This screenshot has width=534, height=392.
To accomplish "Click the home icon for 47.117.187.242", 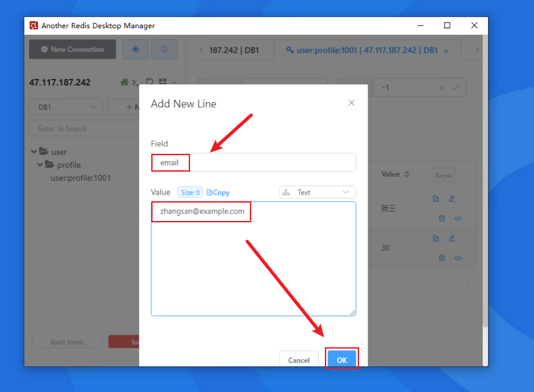I will 124,82.
